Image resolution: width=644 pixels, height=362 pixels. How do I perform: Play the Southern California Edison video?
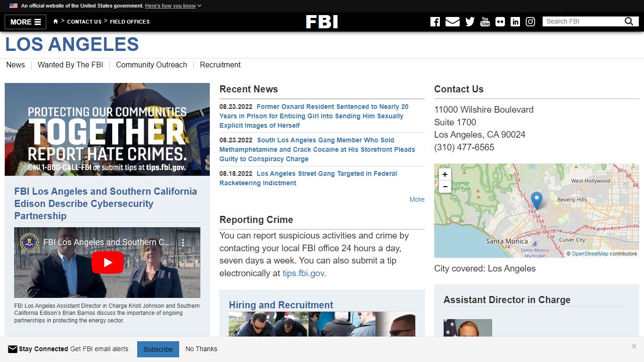point(107,263)
